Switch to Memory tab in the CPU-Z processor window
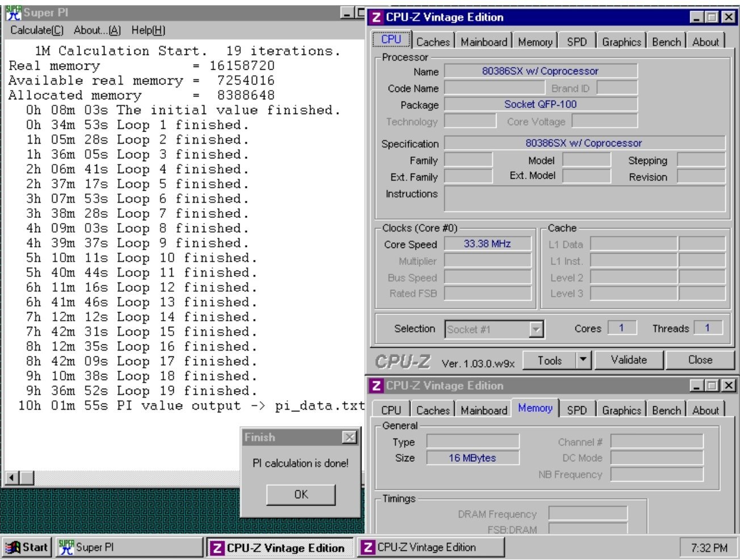This screenshot has height=560, width=740. click(x=535, y=42)
